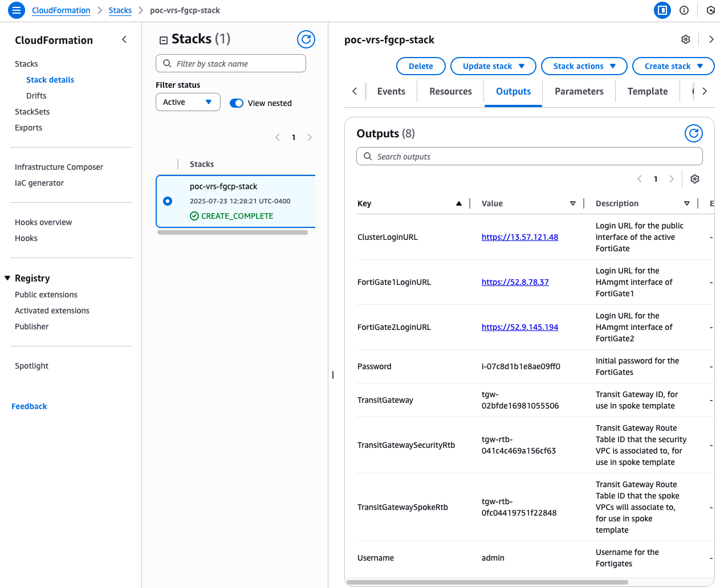This screenshot has width=720, height=588.
Task: Open Spotlight in side navigation
Action: coord(32,366)
